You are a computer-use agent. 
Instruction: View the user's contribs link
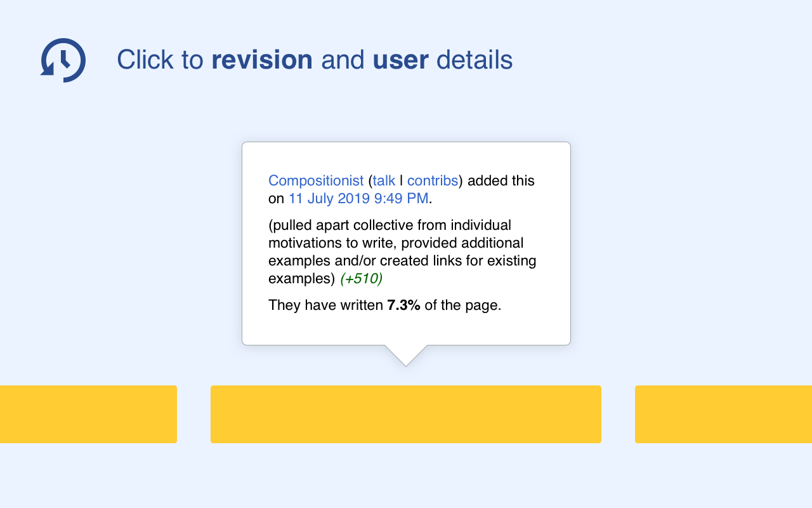pyautogui.click(x=432, y=181)
